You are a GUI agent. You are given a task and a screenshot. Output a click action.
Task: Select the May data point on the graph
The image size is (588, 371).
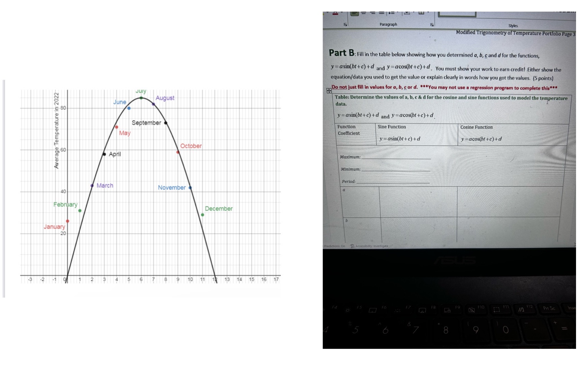tap(117, 127)
